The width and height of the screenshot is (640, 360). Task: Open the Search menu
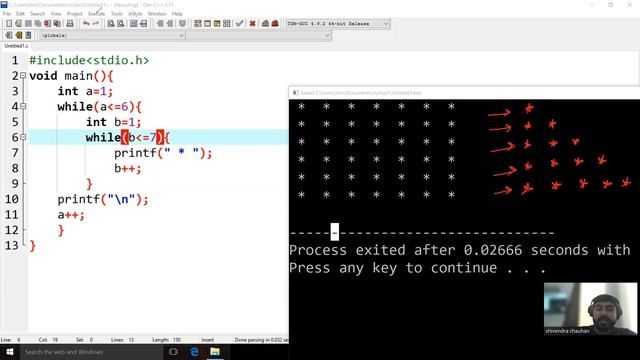(x=37, y=13)
